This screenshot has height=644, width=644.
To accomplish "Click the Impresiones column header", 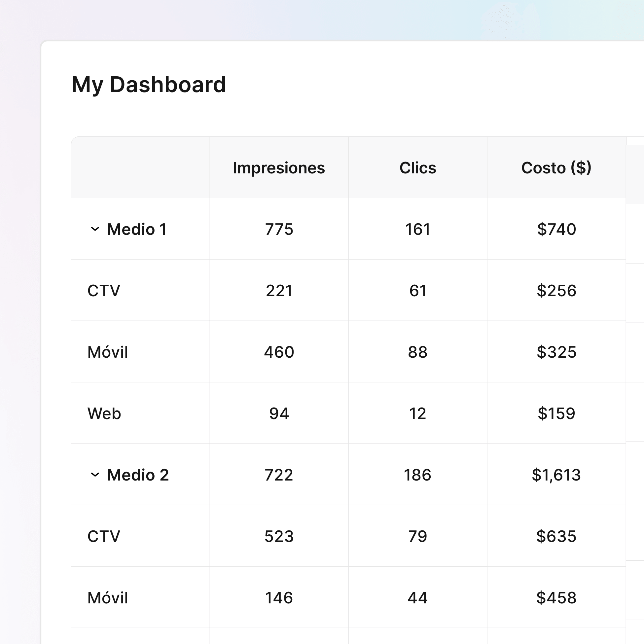I will tap(279, 168).
